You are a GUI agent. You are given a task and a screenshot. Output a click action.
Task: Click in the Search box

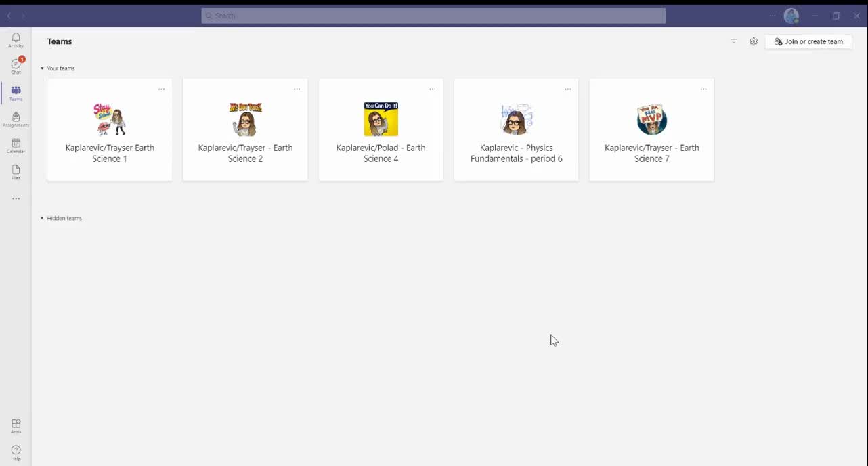(433, 16)
